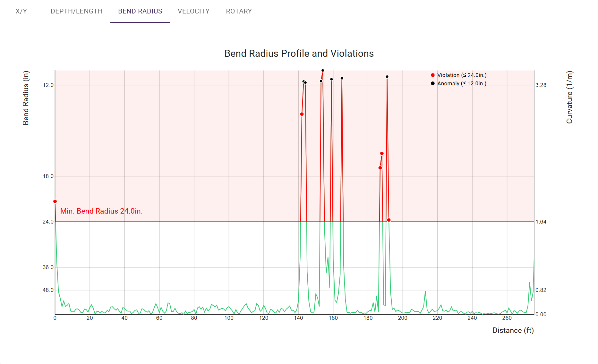Click the chart title text
598x364 pixels.
click(299, 54)
